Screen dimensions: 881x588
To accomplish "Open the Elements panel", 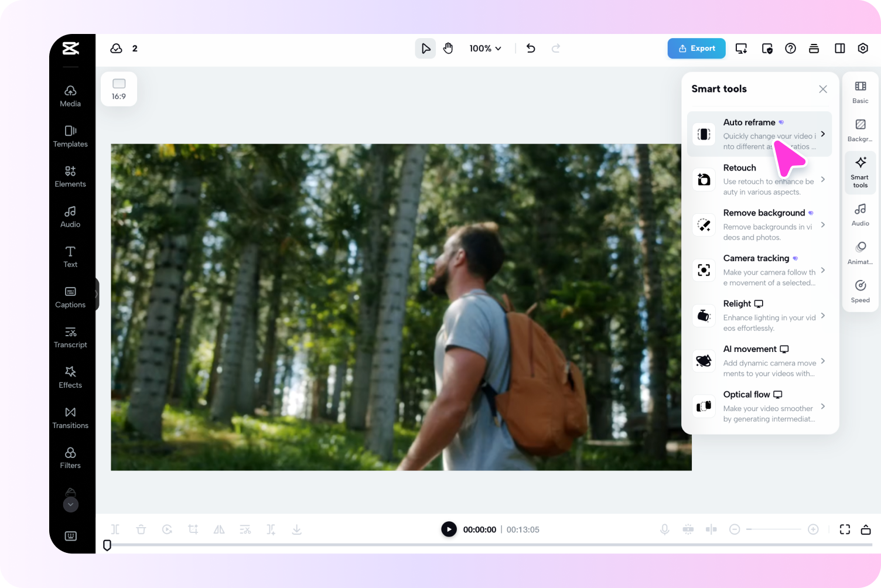I will (70, 176).
